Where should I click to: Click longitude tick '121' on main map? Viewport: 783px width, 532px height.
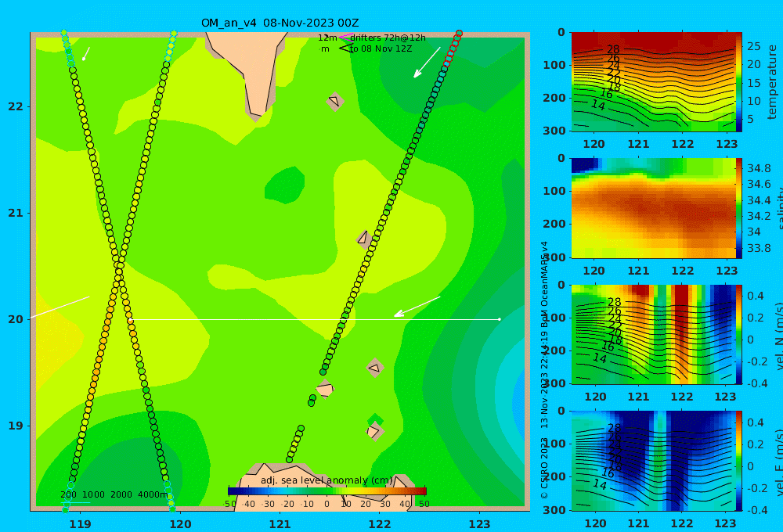[x=280, y=524]
